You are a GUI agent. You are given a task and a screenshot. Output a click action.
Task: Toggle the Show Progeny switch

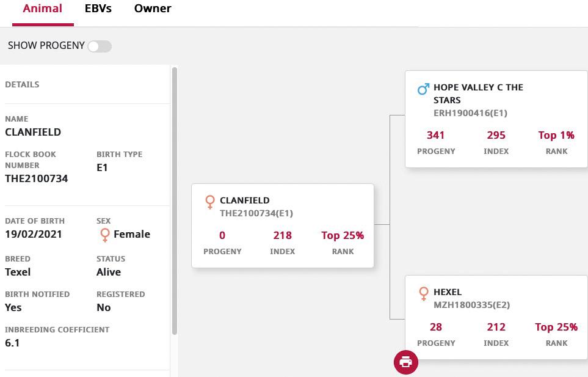click(x=100, y=46)
